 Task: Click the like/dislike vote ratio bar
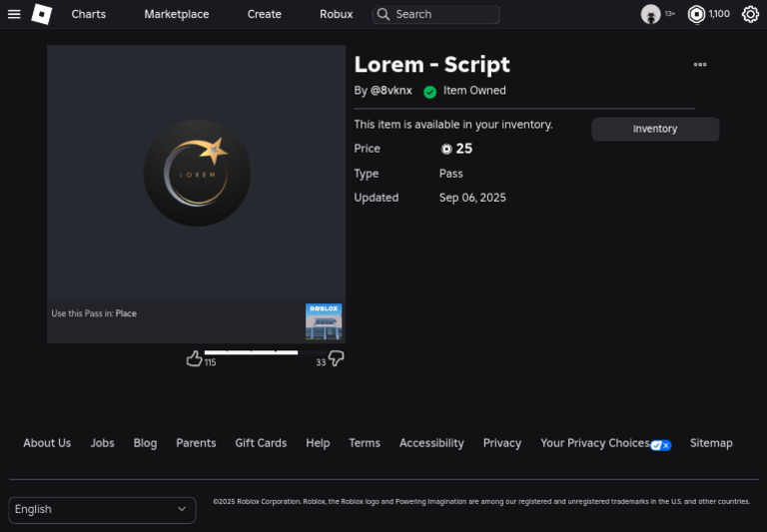click(265, 352)
